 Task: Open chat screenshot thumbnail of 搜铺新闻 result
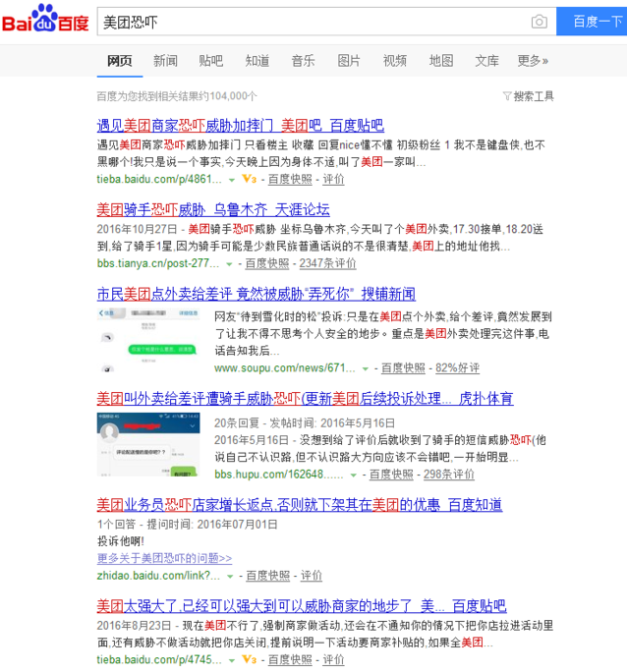click(x=148, y=340)
